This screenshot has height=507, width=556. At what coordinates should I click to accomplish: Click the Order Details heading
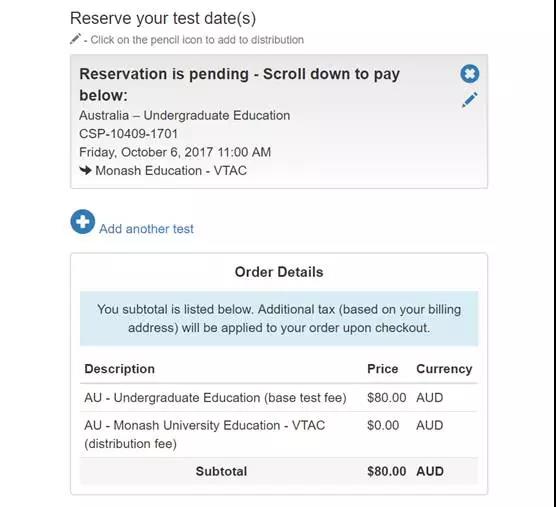279,272
